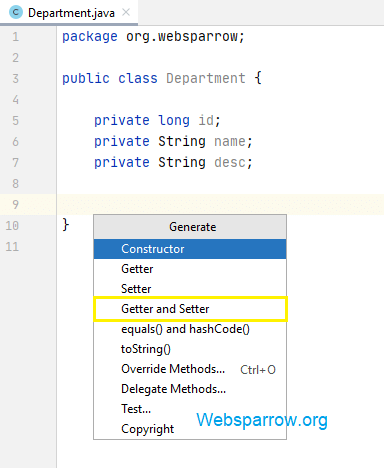Click the 'desc' field identifier

230,163
